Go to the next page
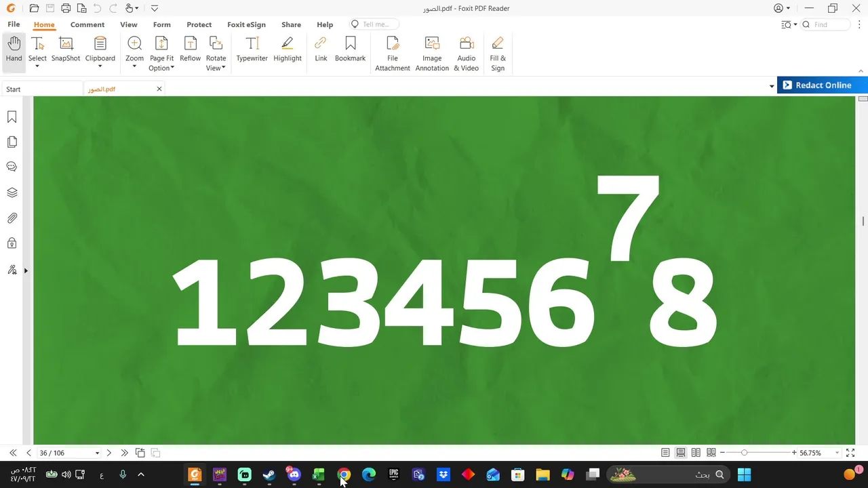This screenshot has width=868, height=488. (108, 453)
